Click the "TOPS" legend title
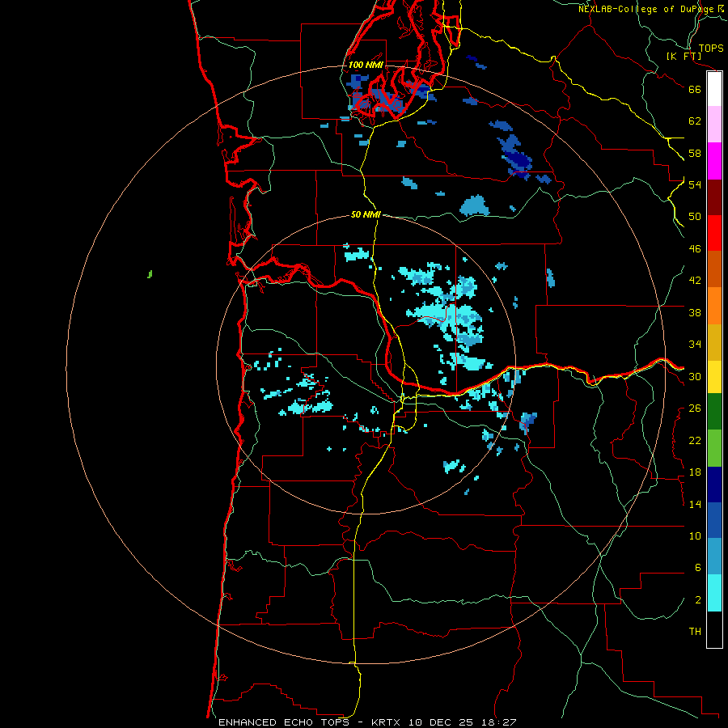This screenshot has width=728, height=728. pos(711,49)
